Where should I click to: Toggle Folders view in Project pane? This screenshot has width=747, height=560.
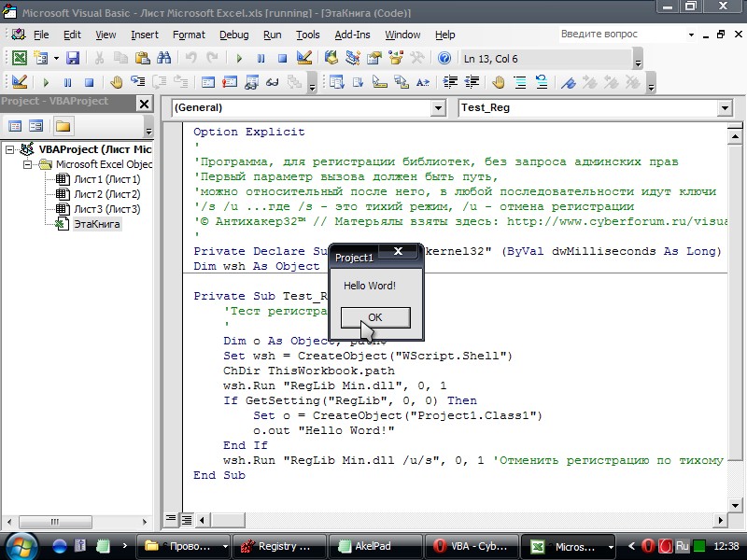click(63, 126)
